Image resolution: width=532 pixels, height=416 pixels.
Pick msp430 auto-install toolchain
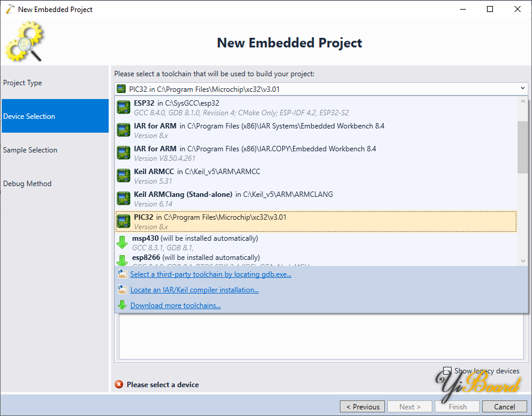(316, 243)
